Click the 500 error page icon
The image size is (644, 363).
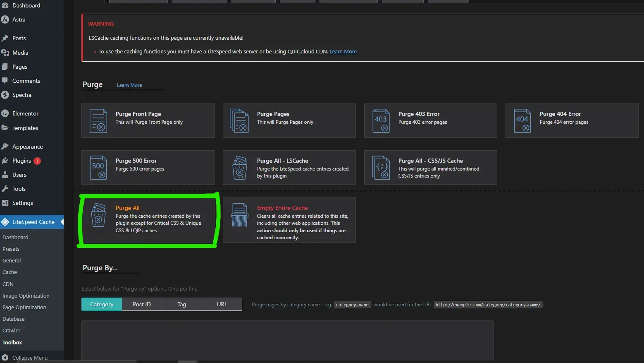[x=98, y=167]
